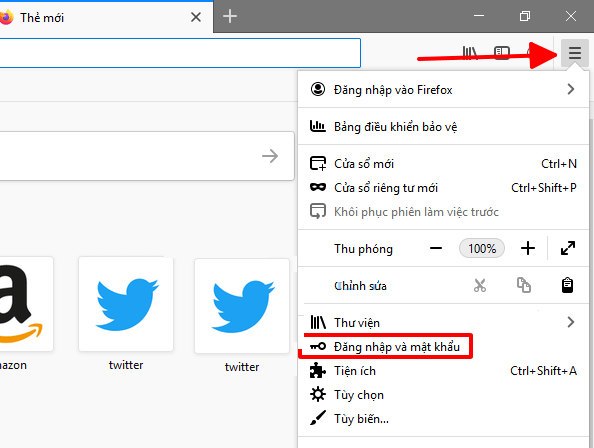Screen dimensions: 594x448
Task: Click the protection dashboard chart icon
Action: click(x=317, y=126)
